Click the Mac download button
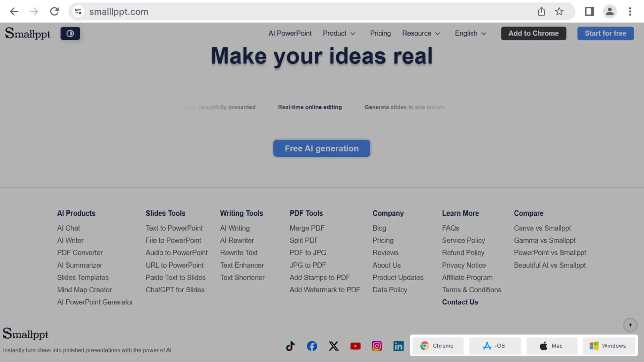This screenshot has width=644, height=362. 552,346
